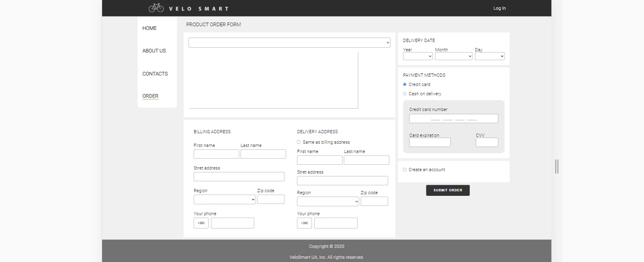This screenshot has width=644, height=262.
Task: Enable the Create an account checkbox
Action: [405, 170]
